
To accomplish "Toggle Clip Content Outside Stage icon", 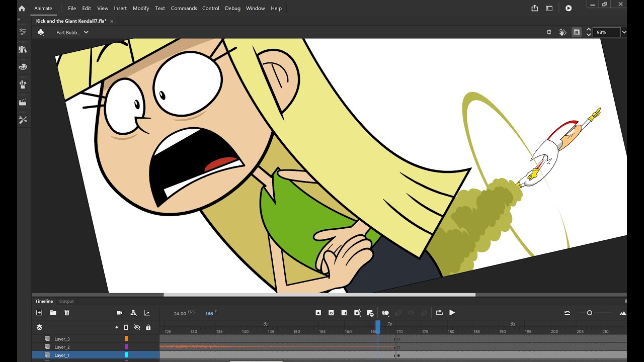I will click(x=577, y=32).
